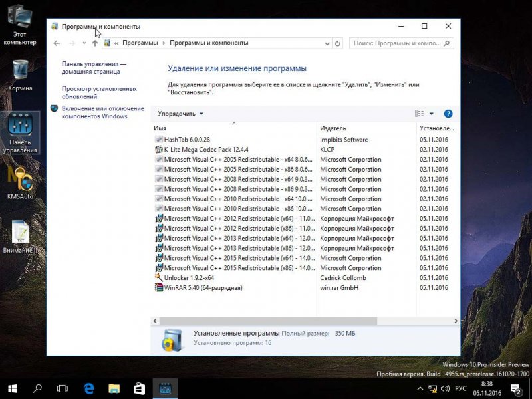Viewport: 532px width, 399px height.
Task: Expand the address bar history dropdown
Action: pyautogui.click(x=327, y=43)
